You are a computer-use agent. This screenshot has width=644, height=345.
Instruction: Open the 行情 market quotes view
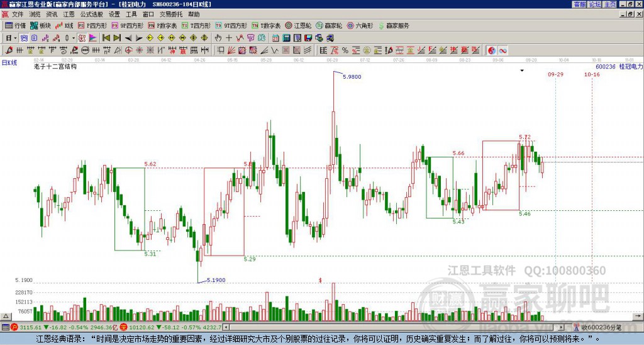pyautogui.click(x=15, y=25)
